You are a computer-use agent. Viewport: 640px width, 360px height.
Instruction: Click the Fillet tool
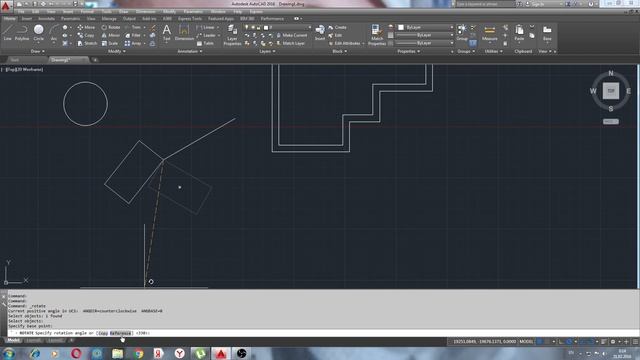133,36
